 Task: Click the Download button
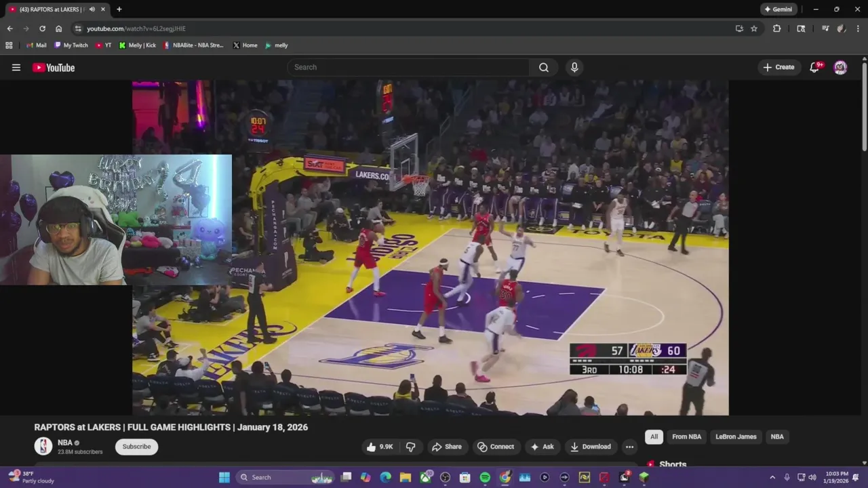coord(591,447)
